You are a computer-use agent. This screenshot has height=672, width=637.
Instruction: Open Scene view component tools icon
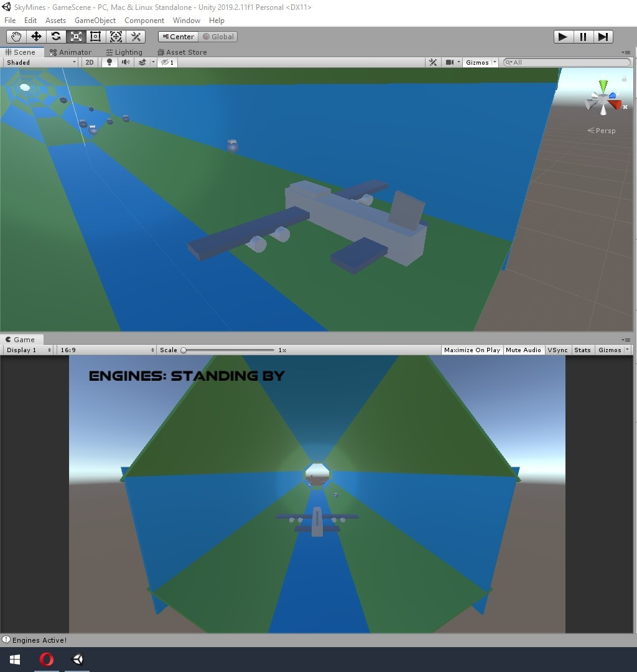pyautogui.click(x=433, y=62)
